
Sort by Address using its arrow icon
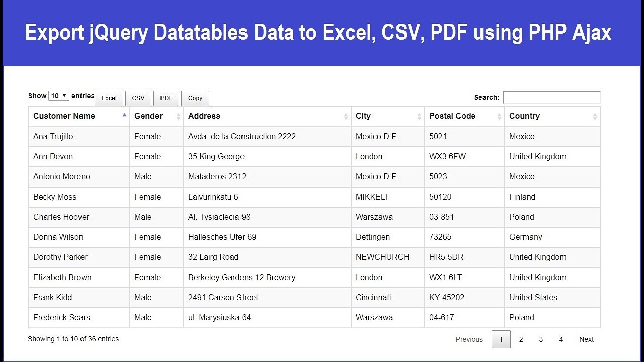pyautogui.click(x=346, y=116)
